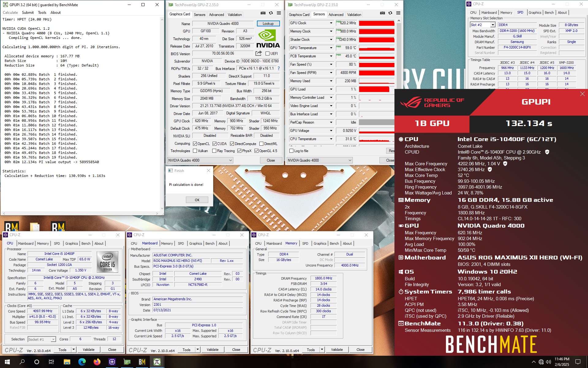
Task: Click the GPU-Z Sensors vertical scrollbar
Action: point(399,83)
